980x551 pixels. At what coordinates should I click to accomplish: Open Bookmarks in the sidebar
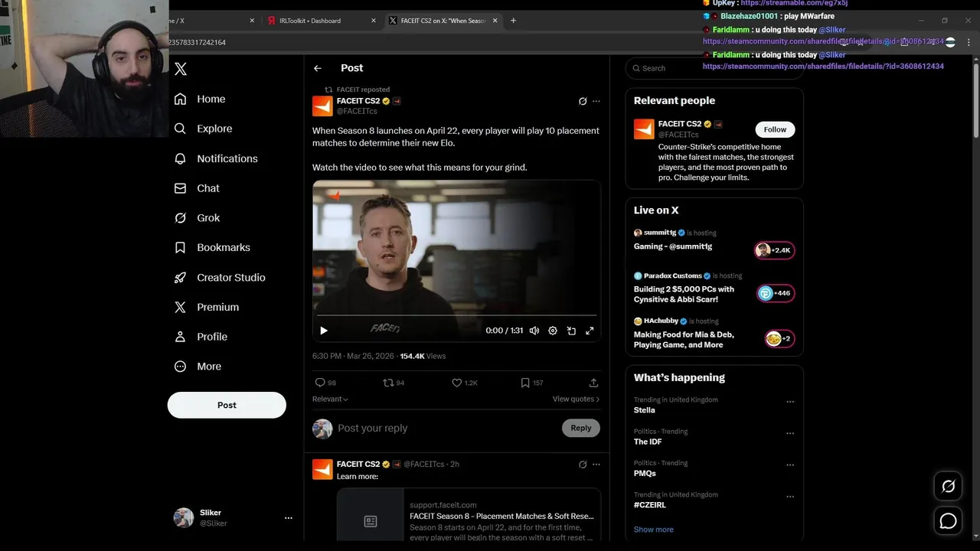coord(212,247)
